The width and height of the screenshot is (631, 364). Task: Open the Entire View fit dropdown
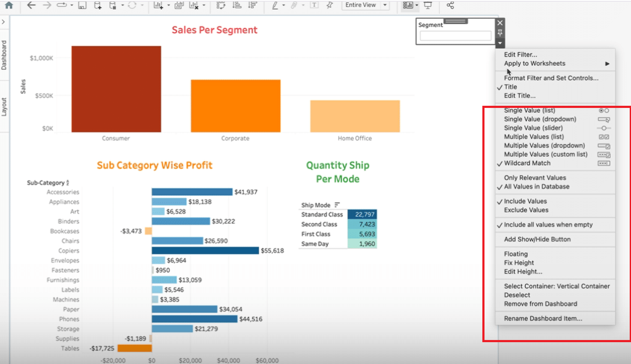click(x=365, y=5)
